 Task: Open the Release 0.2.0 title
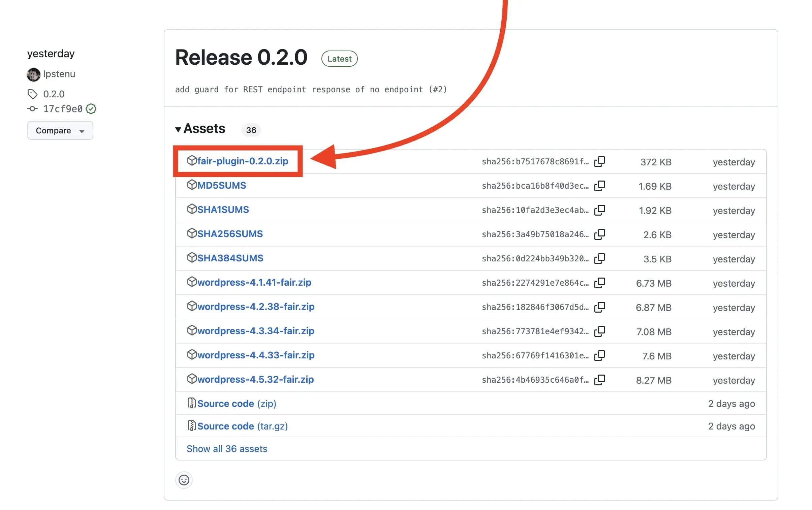(241, 57)
